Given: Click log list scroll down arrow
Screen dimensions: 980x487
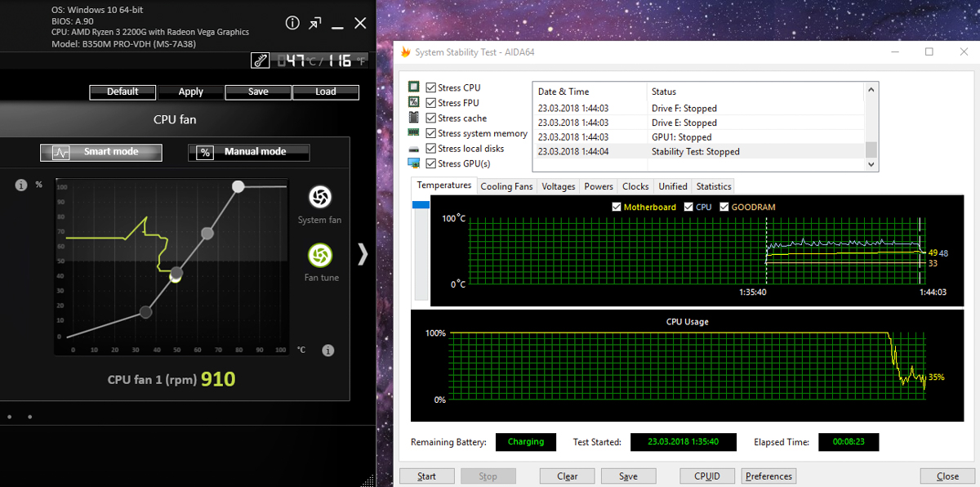Looking at the screenshot, I should (871, 164).
